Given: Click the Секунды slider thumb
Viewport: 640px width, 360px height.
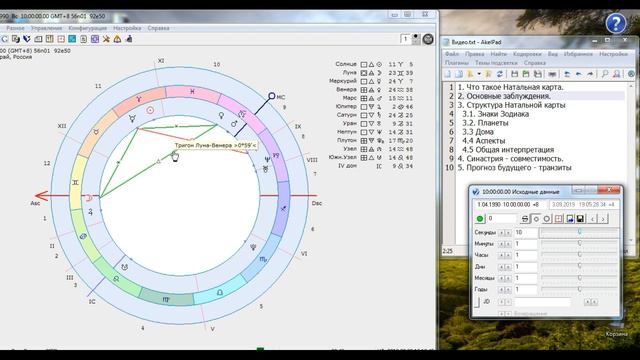Looking at the screenshot, I should click(x=580, y=231).
